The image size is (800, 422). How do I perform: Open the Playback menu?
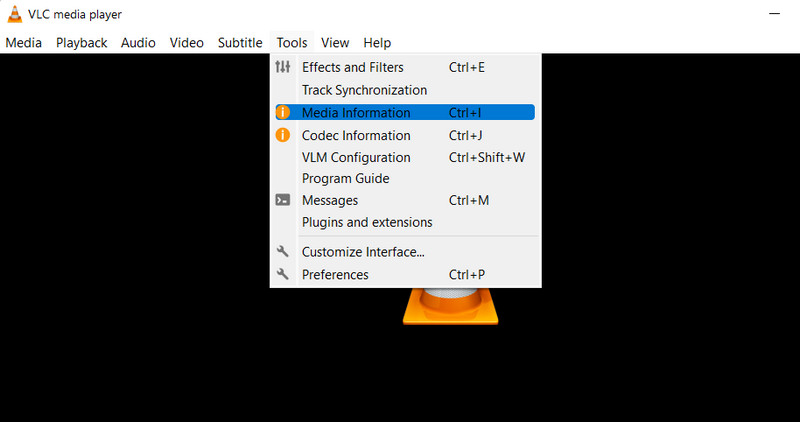click(x=81, y=43)
